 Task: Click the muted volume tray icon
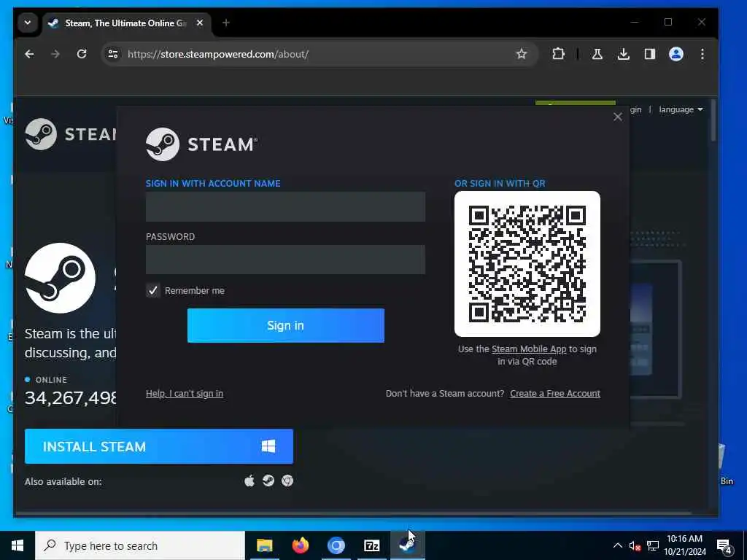635,546
